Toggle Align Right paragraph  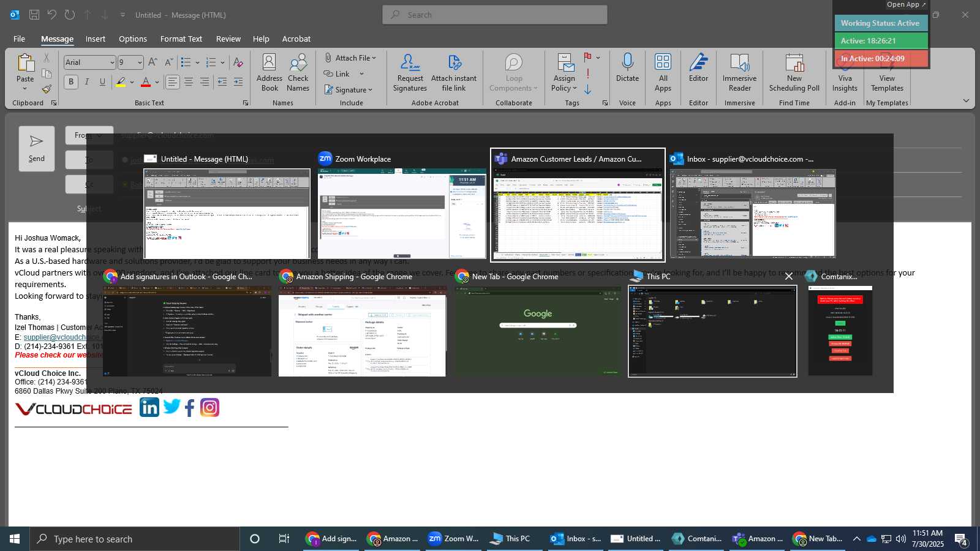tap(205, 81)
